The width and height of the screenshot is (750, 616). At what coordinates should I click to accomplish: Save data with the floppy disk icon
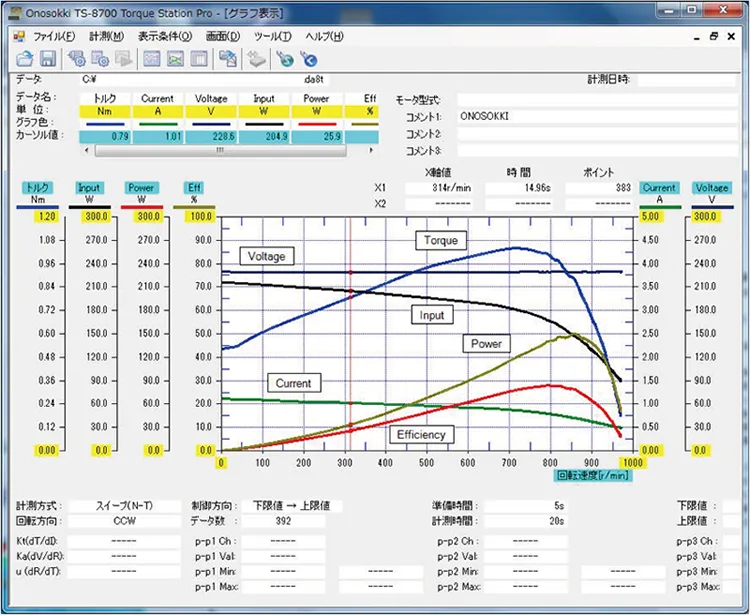(47, 59)
